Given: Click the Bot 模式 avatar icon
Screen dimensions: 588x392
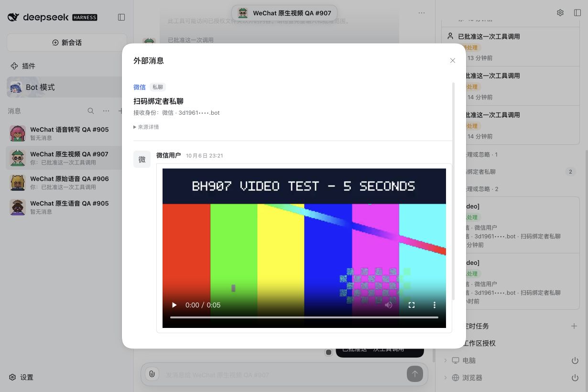Looking at the screenshot, I should point(16,87).
